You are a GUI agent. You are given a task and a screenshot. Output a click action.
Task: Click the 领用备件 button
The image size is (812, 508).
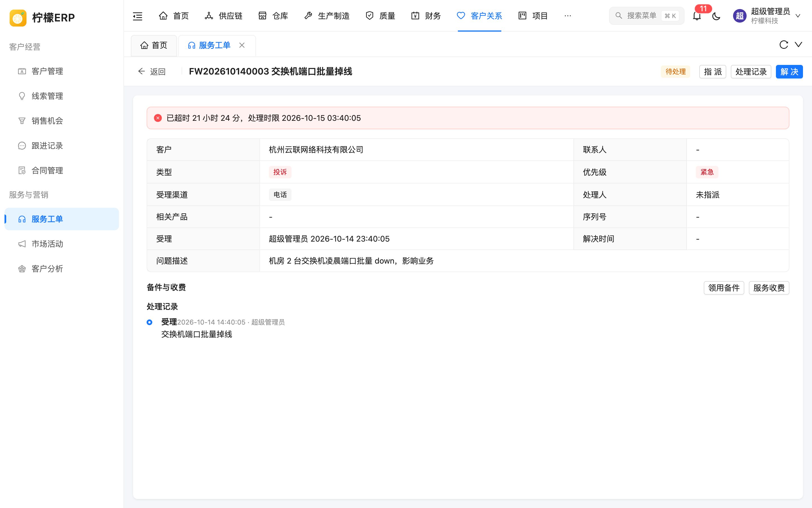pyautogui.click(x=724, y=288)
